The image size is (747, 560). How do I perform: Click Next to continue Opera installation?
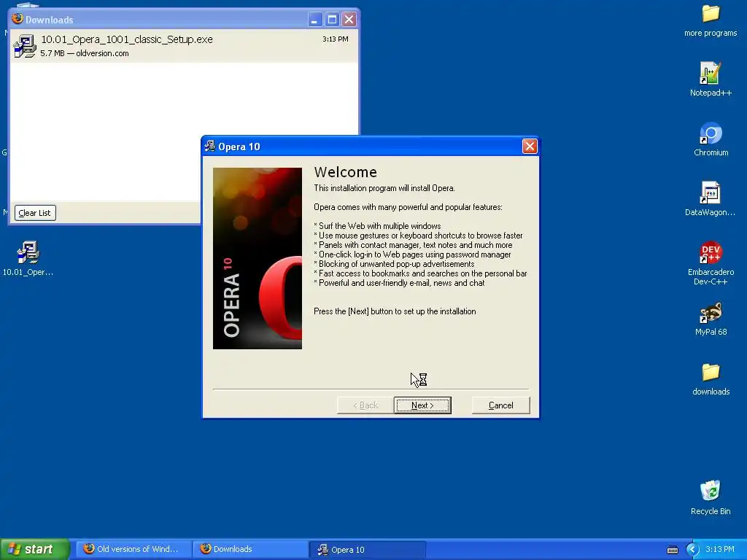422,405
